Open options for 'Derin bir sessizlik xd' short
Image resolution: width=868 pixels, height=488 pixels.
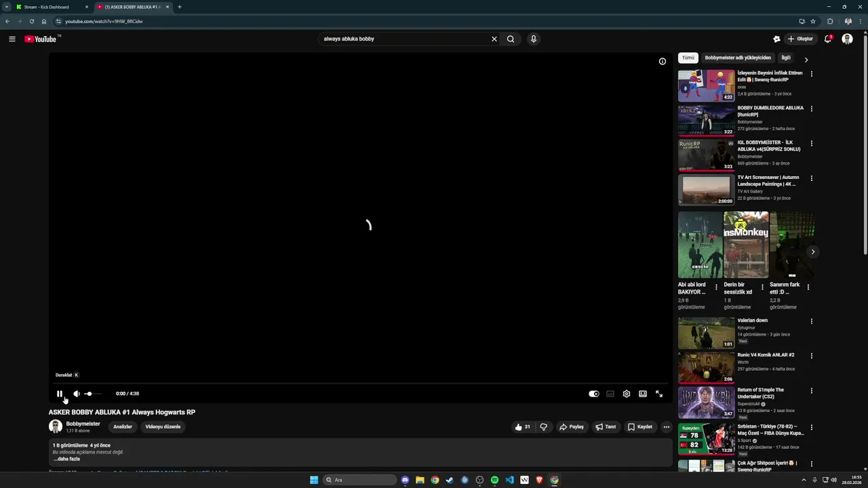click(762, 287)
